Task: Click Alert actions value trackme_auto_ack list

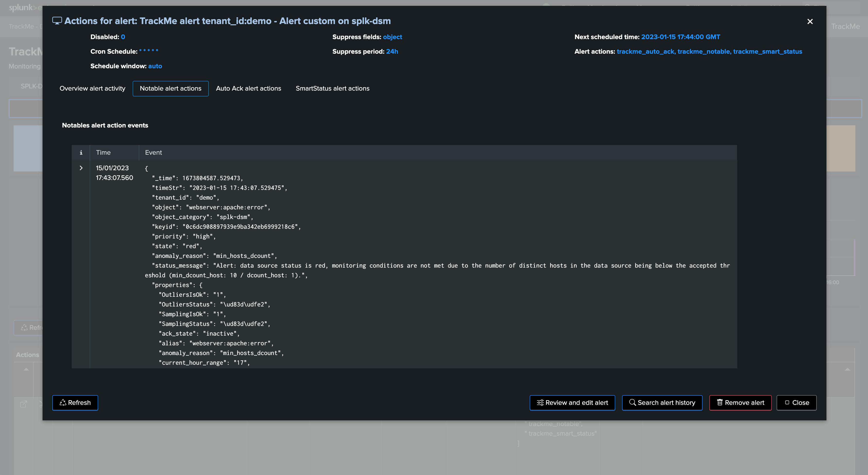Action: pos(709,51)
